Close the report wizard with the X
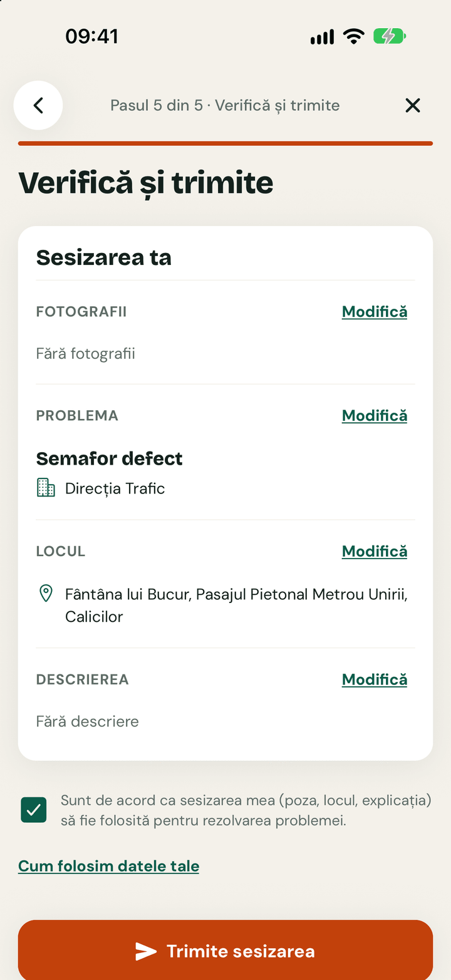Screen dimensions: 451x980 (413, 105)
